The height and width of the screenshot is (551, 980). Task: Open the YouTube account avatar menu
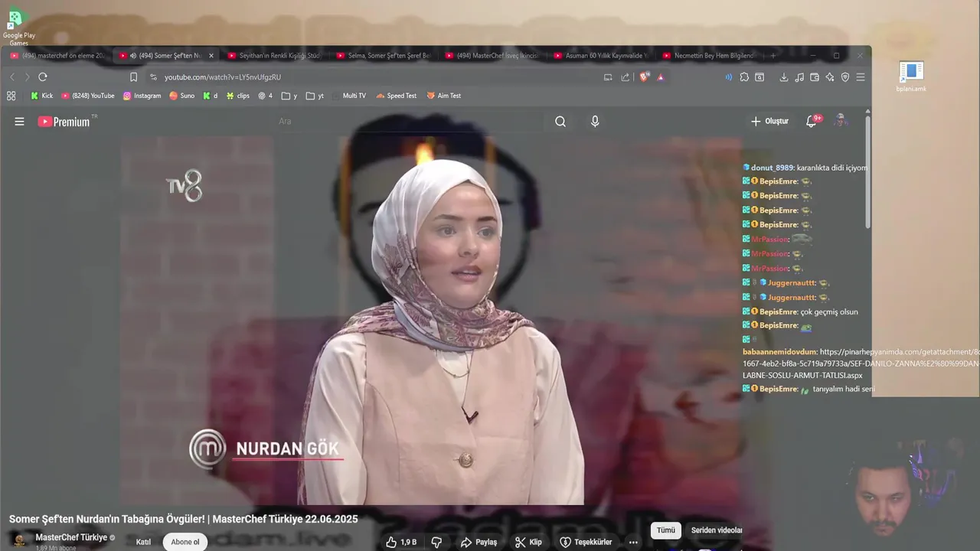(841, 121)
